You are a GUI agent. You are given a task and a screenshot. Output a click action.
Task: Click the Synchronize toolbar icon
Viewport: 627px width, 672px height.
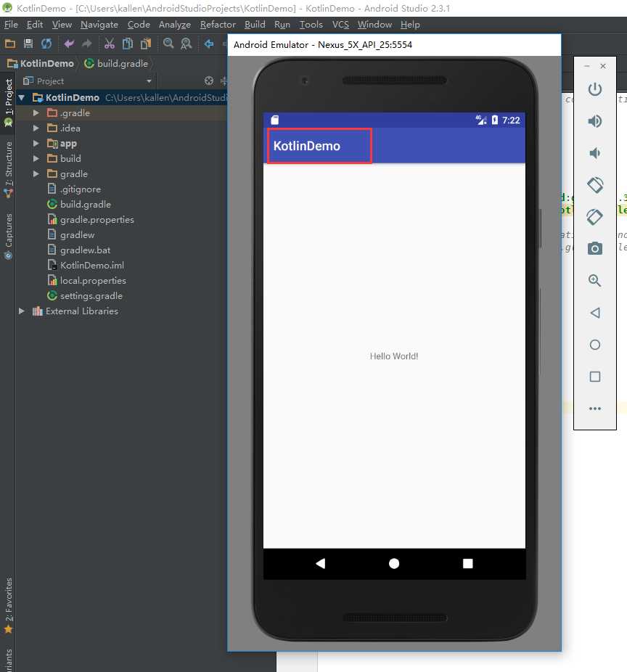coord(46,44)
